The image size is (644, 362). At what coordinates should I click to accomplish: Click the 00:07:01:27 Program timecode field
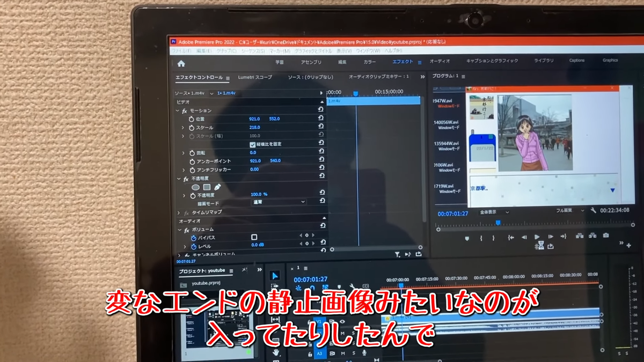pyautogui.click(x=453, y=213)
